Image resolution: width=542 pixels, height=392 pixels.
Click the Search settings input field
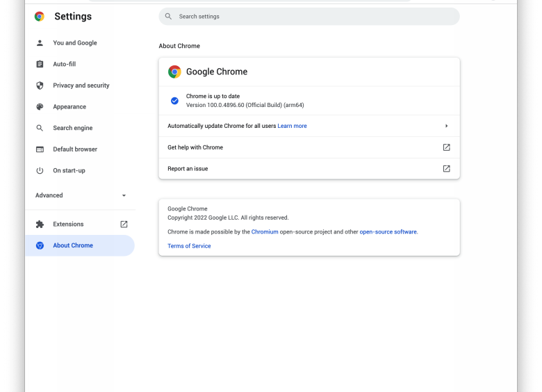[313, 17]
